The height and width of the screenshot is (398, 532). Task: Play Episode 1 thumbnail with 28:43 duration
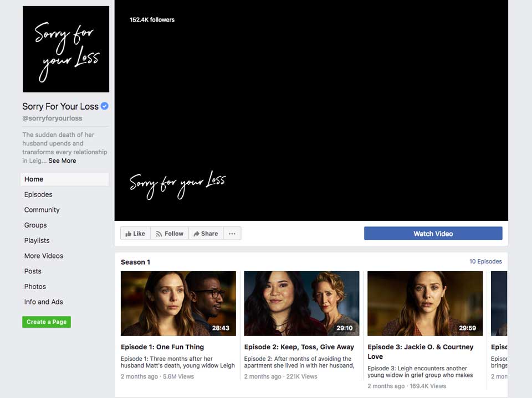178,303
